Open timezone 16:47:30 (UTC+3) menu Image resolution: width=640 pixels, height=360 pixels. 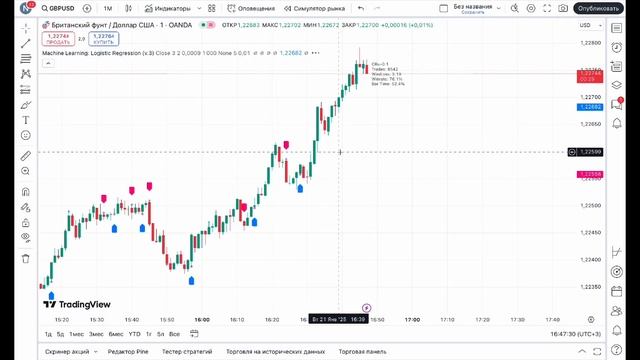pyautogui.click(x=576, y=334)
